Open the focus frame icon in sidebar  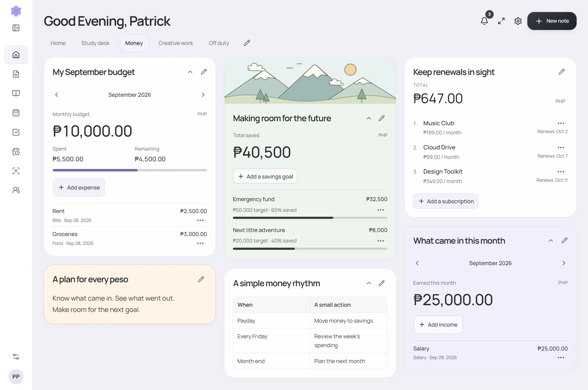point(16,171)
